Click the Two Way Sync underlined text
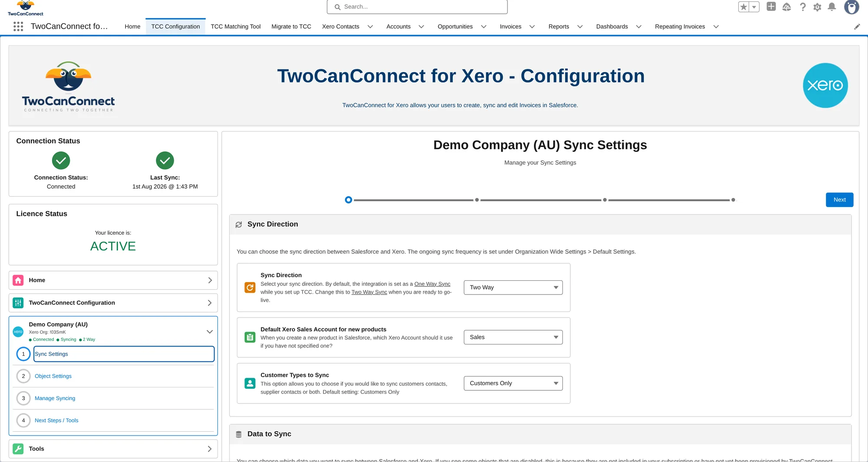This screenshot has height=462, width=868. 369,292
